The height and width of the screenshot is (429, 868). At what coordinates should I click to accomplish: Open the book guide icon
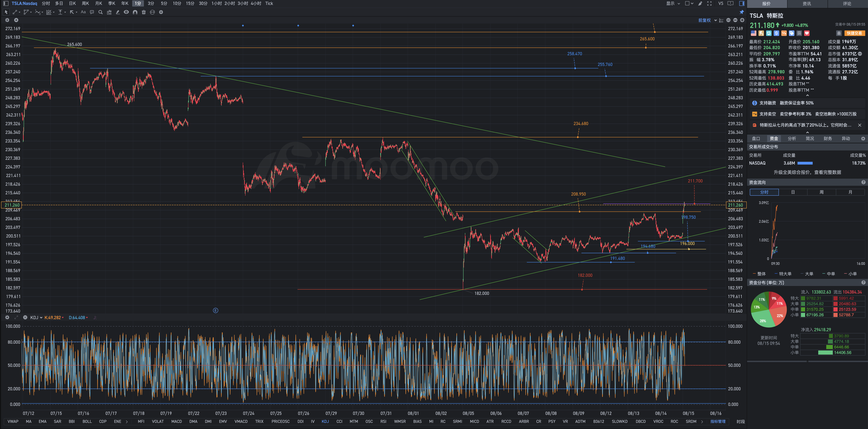tap(730, 3)
